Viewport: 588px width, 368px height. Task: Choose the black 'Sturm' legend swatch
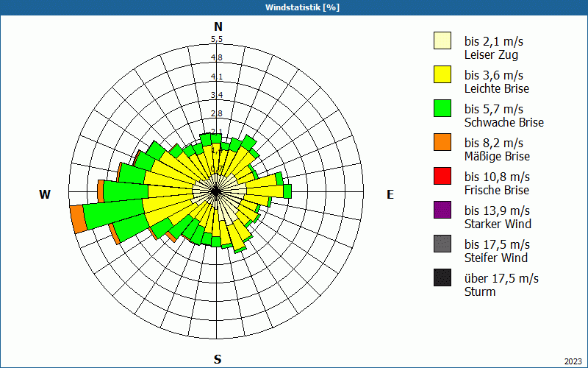tap(442, 277)
